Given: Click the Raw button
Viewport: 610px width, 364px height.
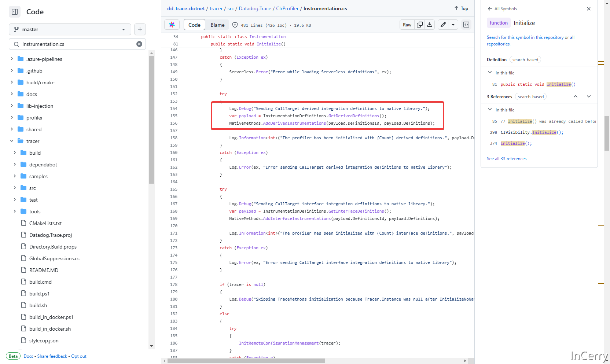Looking at the screenshot, I should [x=407, y=25].
